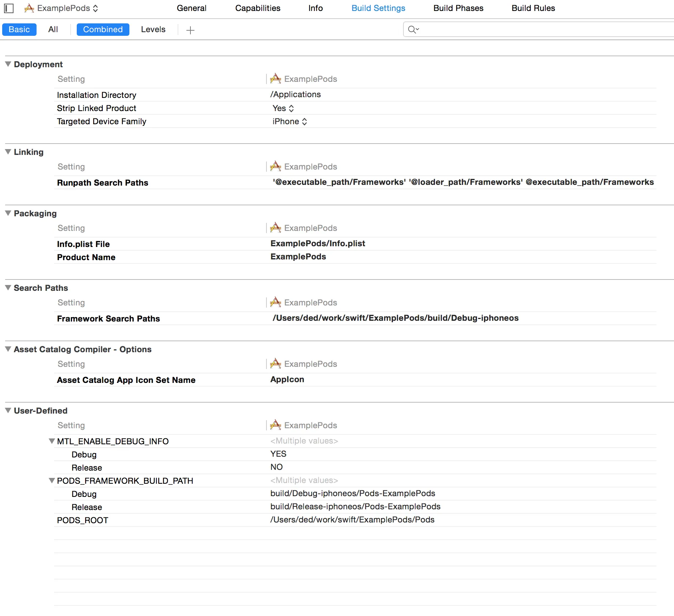Show All build settings
The height and width of the screenshot is (616, 674).
click(53, 30)
